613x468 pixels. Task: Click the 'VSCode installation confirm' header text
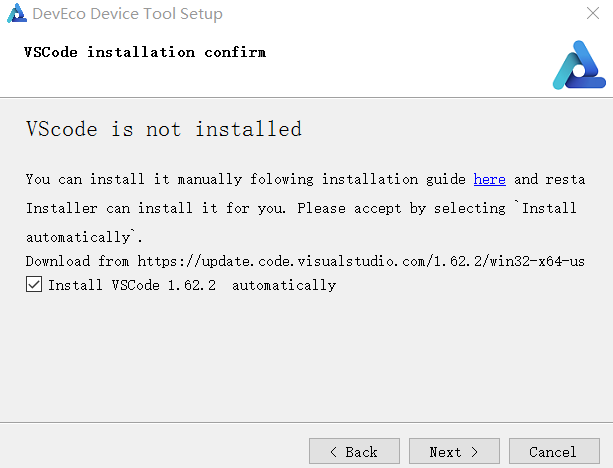pos(145,52)
